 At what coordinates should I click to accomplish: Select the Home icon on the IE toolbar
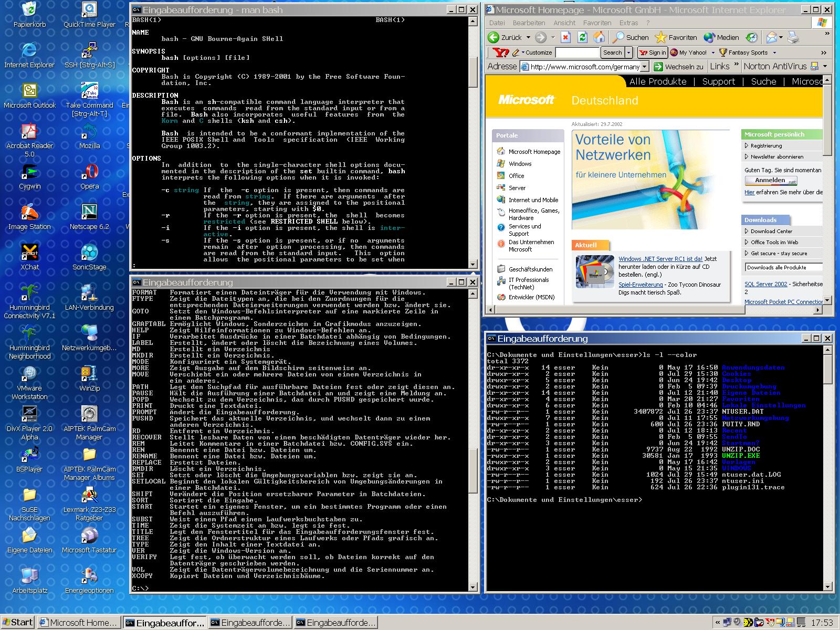599,37
